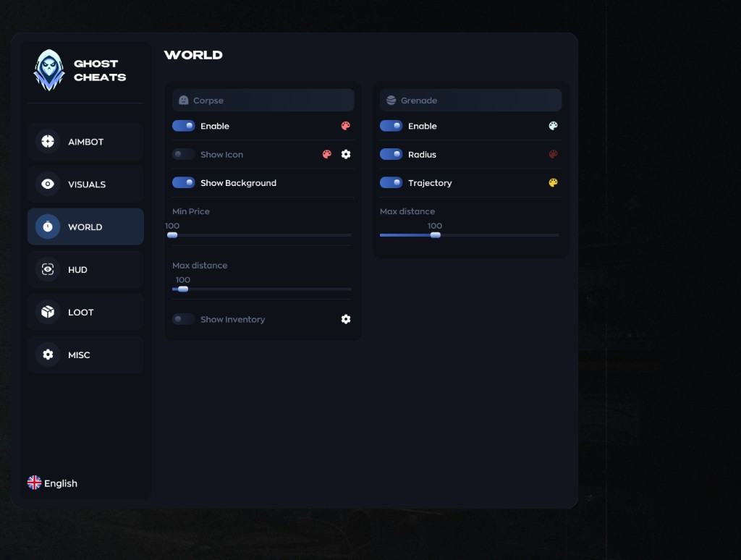Click the HUD scan-eye icon
Screen dimensions: 741x560
tap(48, 270)
